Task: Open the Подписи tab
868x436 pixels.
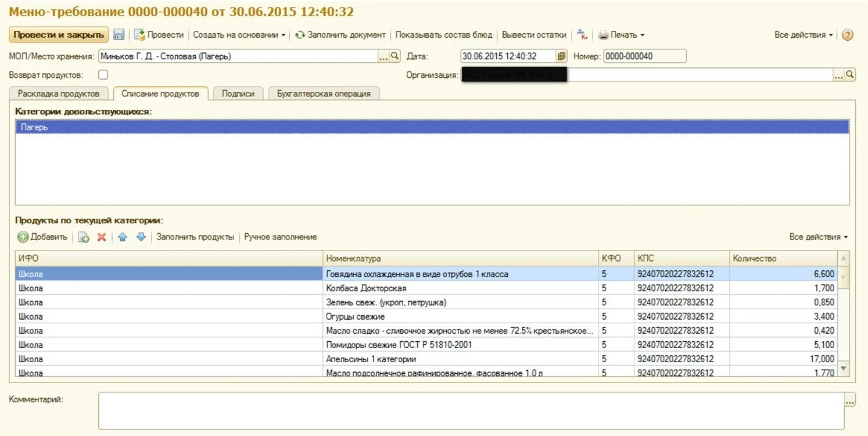Action: pyautogui.click(x=238, y=94)
